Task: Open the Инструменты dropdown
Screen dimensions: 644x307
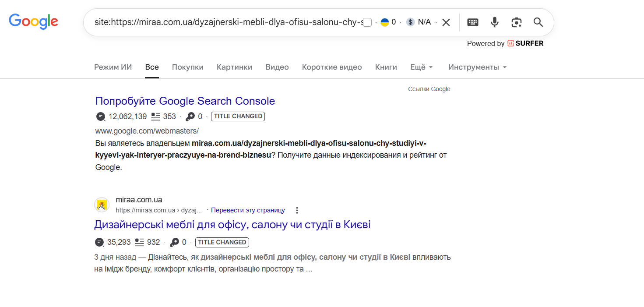Action: pyautogui.click(x=478, y=67)
